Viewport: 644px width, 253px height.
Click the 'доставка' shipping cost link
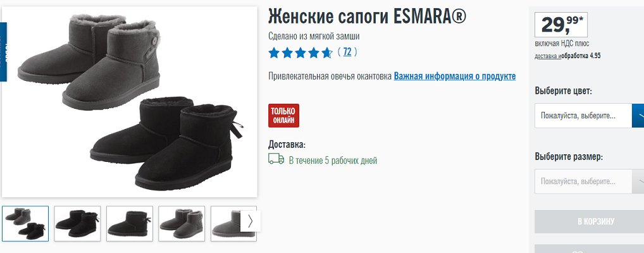coord(546,56)
